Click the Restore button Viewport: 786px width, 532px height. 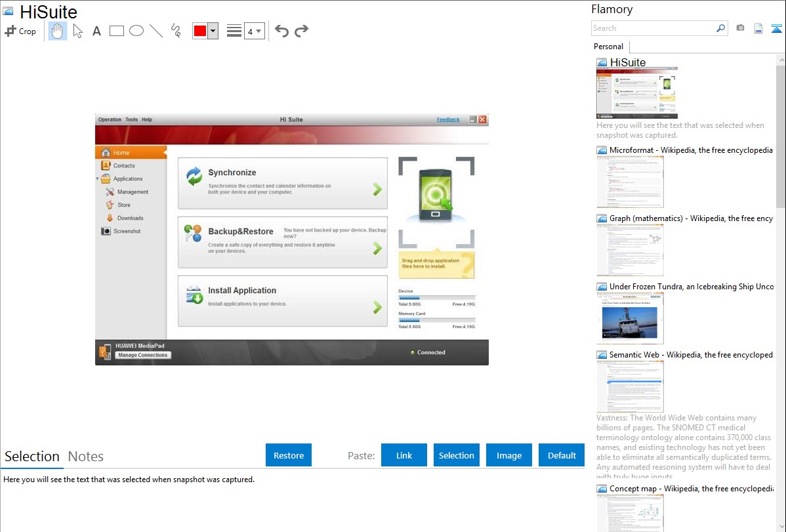point(289,455)
